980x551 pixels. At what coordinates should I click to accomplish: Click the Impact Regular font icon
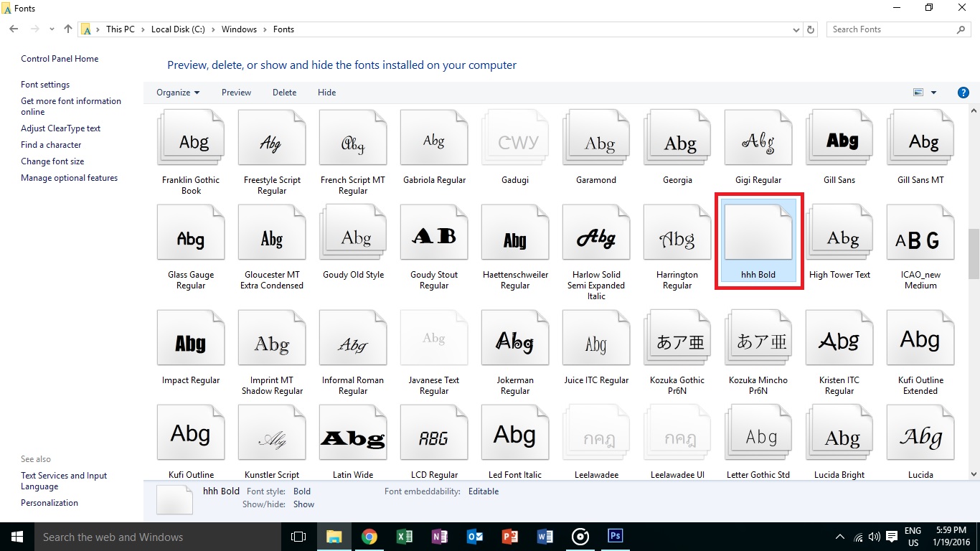[x=190, y=343]
